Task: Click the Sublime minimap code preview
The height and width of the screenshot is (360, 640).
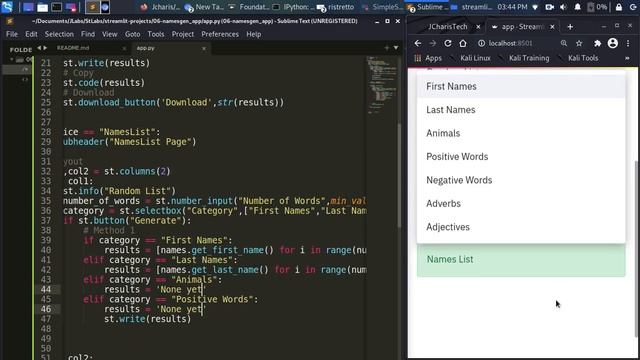Action: coord(381,85)
